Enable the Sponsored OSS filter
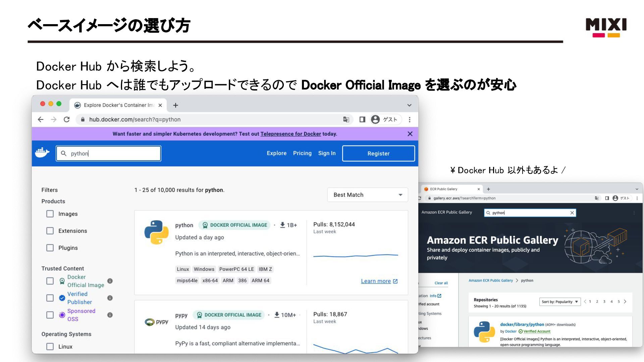This screenshot has height=362, width=644. coord(50,315)
